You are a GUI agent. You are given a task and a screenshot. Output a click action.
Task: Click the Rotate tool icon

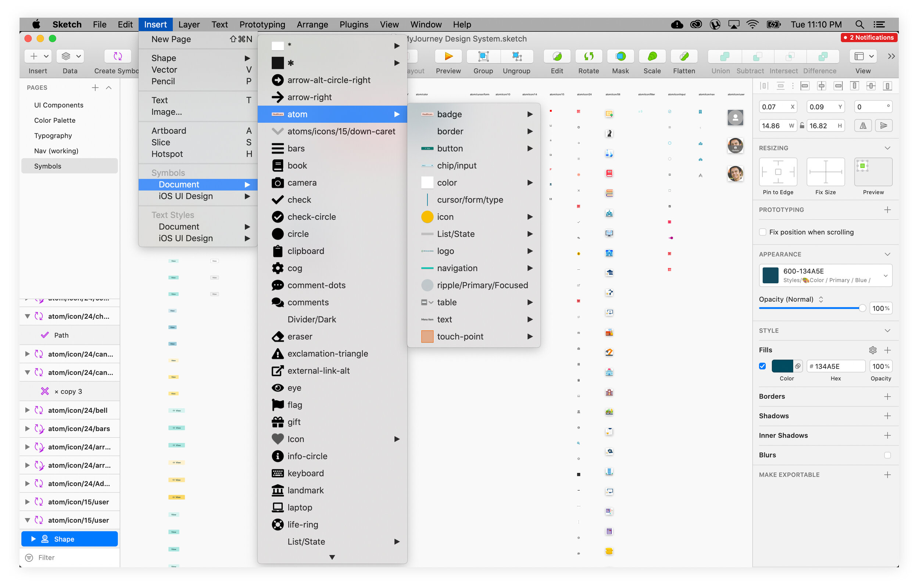[589, 57]
